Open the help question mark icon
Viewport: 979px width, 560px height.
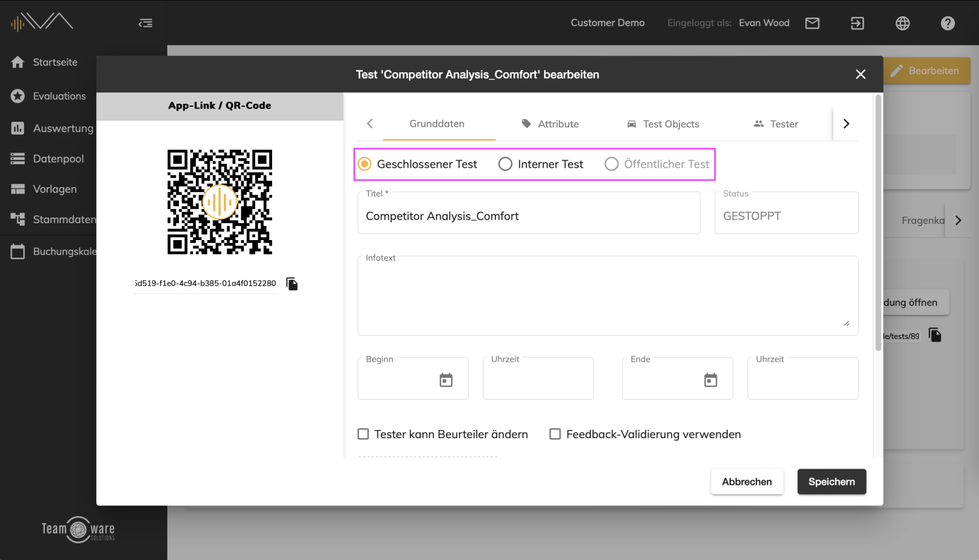pos(948,23)
